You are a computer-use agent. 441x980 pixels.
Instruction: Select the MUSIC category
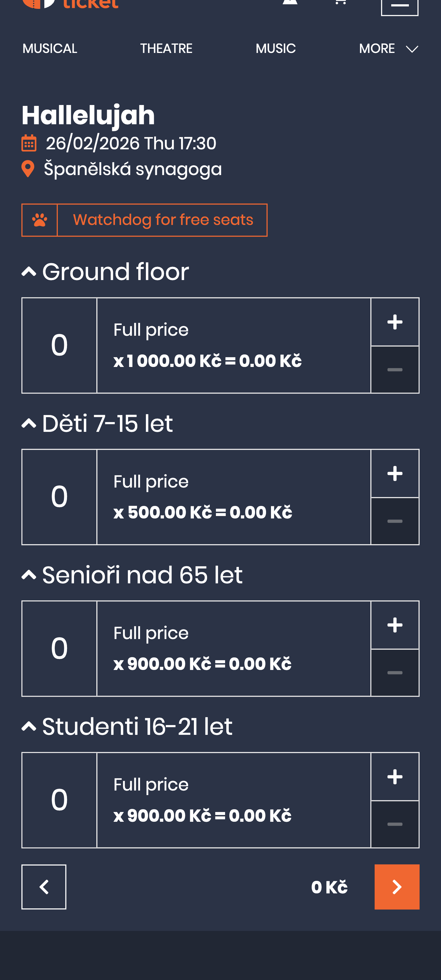coord(275,49)
